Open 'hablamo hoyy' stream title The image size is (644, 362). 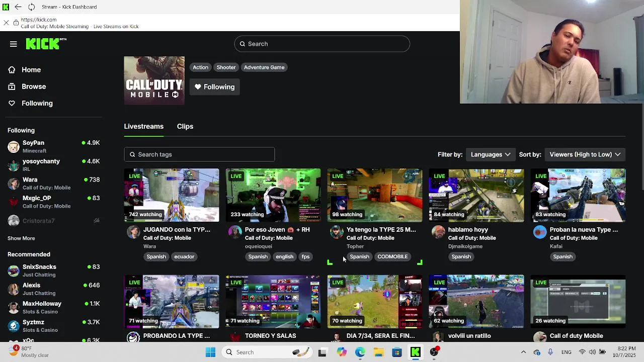tap(468, 230)
